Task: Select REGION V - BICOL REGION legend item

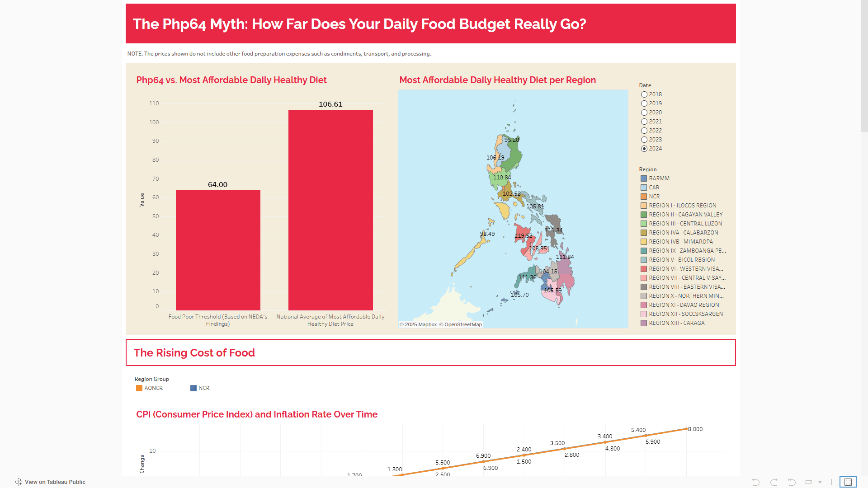Action: click(682, 260)
